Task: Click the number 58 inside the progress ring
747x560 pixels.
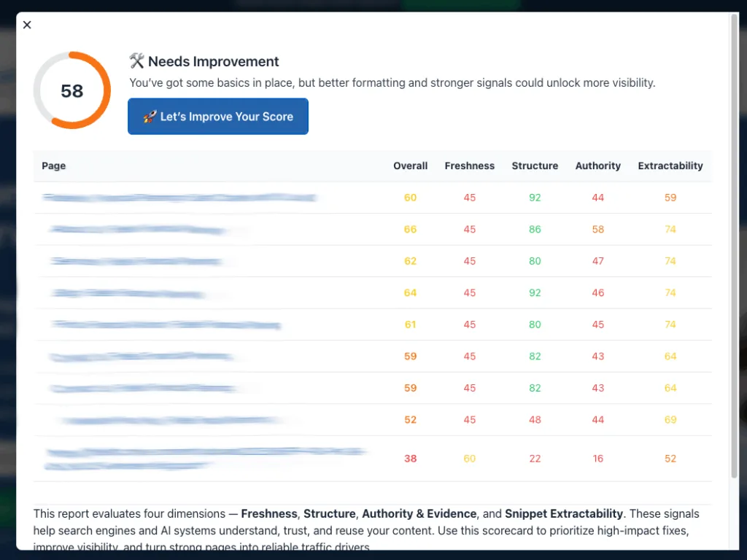Action: pyautogui.click(x=71, y=90)
